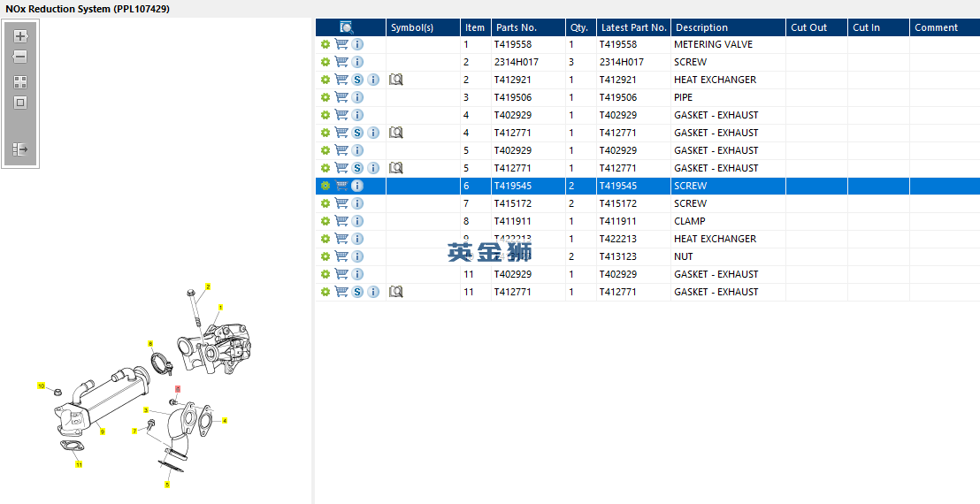Click S icon on item 4 T412771

(356, 133)
